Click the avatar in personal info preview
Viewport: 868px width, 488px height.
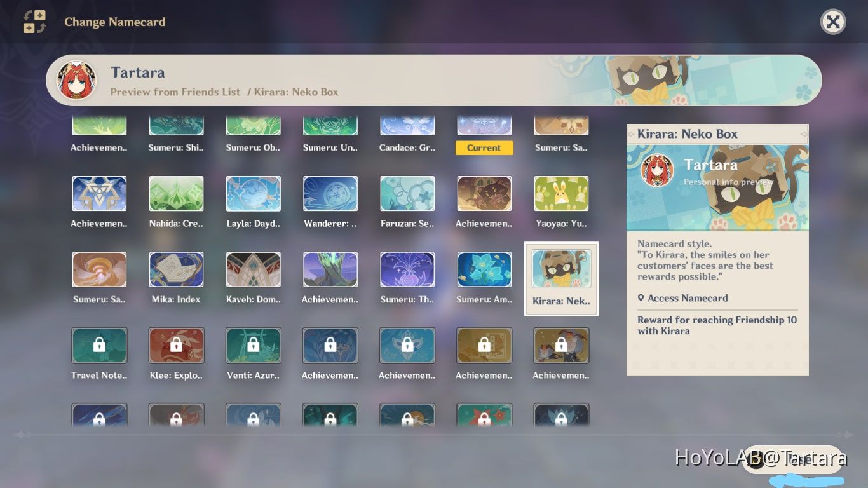pos(657,170)
